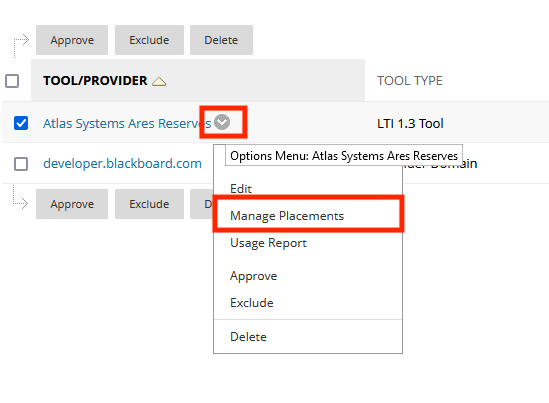Open the developer.blackboard.com link
This screenshot has height=403, width=549.
coord(122,164)
